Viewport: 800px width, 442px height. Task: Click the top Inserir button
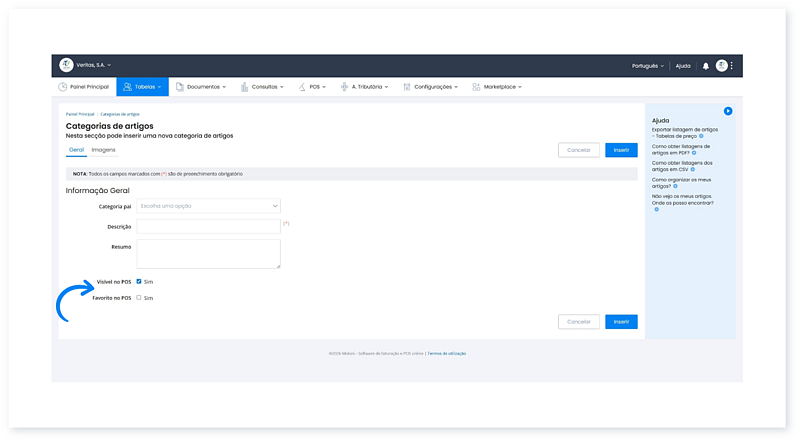[621, 150]
